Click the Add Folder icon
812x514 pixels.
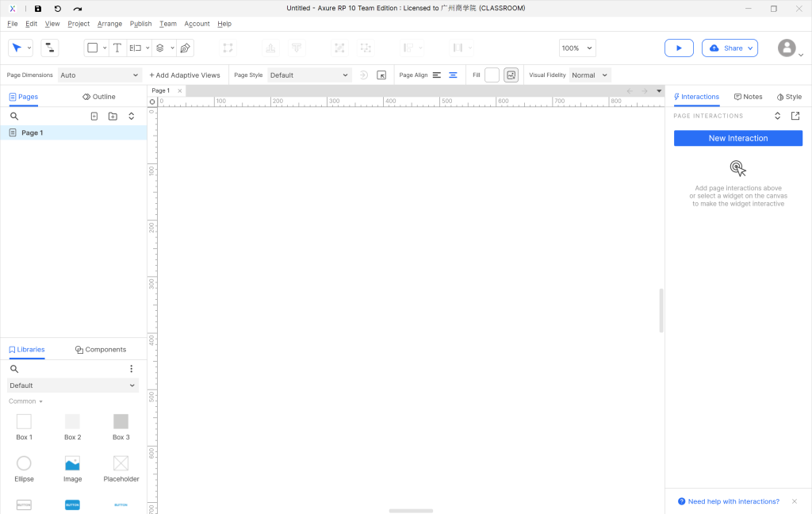pyautogui.click(x=113, y=117)
